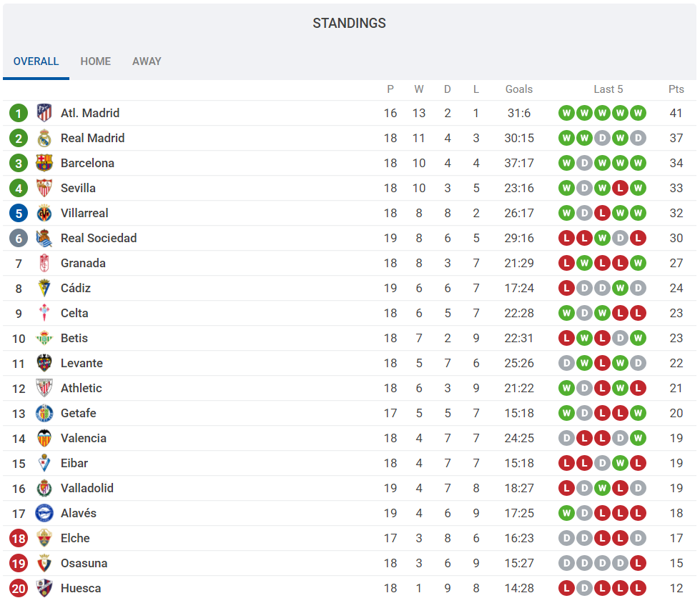The width and height of the screenshot is (700, 608).
Task: Click Elche's red position 18 badge
Action: [x=19, y=538]
